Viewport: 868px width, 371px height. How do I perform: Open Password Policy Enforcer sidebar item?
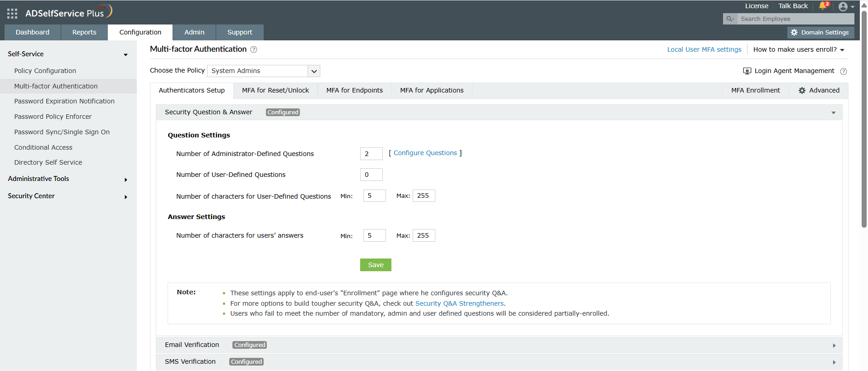coord(53,117)
